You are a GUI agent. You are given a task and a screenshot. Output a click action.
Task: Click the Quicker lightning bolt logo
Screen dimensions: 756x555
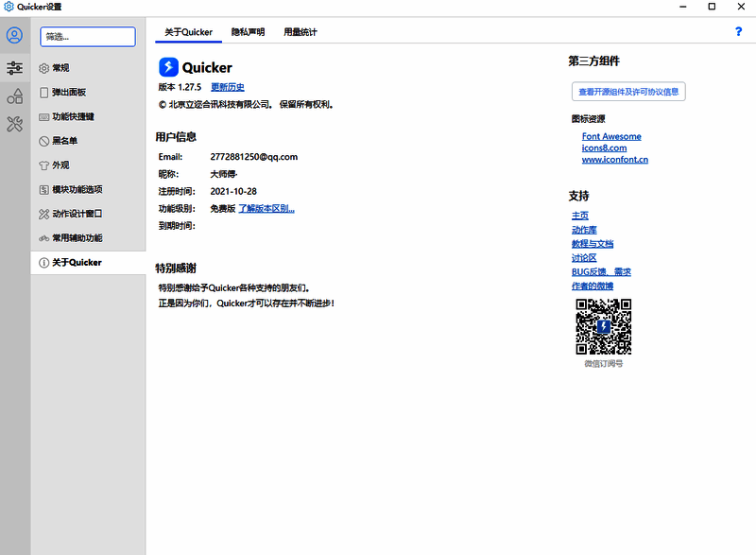pos(169,67)
